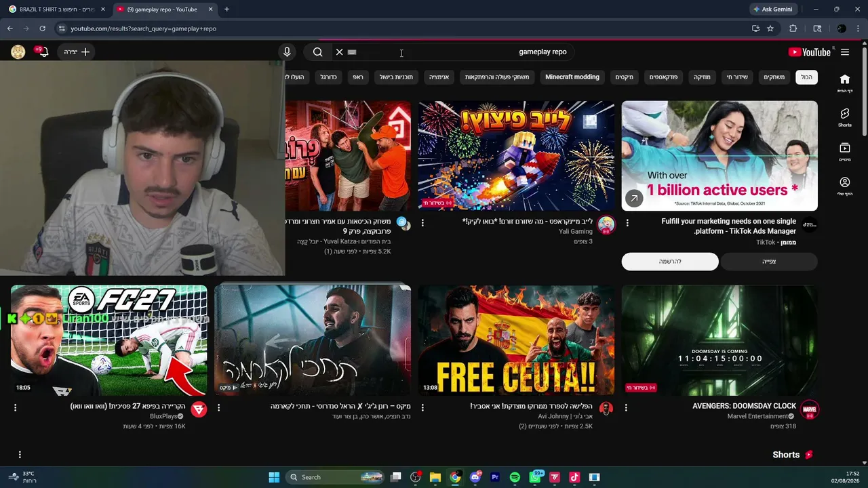Go back in browser history
This screenshot has width=868, height=488.
(9, 28)
